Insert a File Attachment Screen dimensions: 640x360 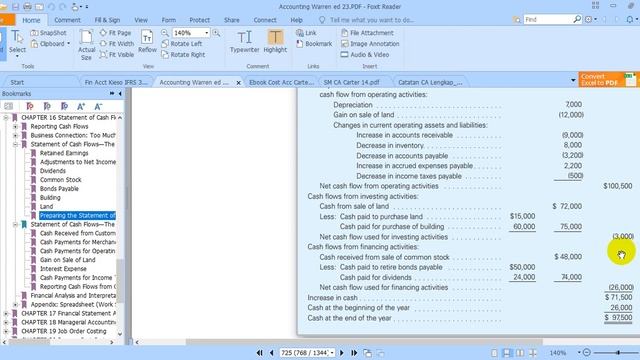pyautogui.click(x=367, y=33)
